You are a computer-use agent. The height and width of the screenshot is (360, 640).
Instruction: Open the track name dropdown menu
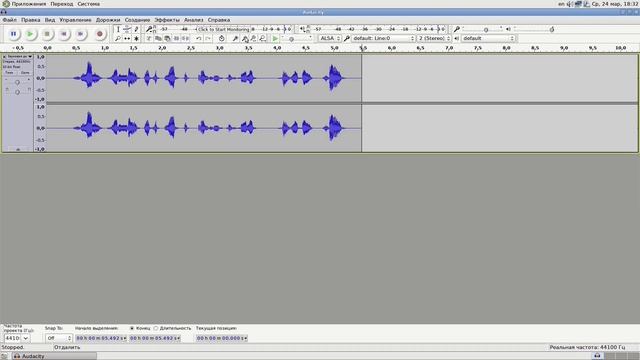(x=20, y=56)
